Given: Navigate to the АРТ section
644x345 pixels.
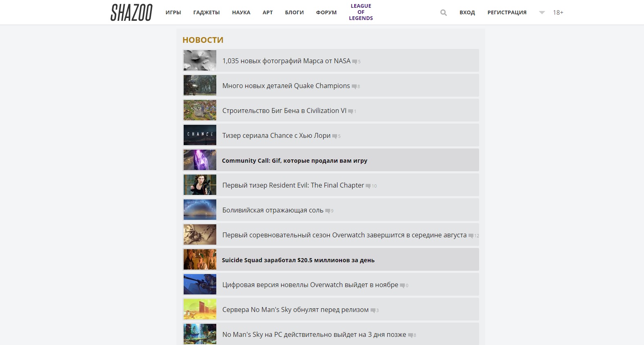Looking at the screenshot, I should (268, 13).
